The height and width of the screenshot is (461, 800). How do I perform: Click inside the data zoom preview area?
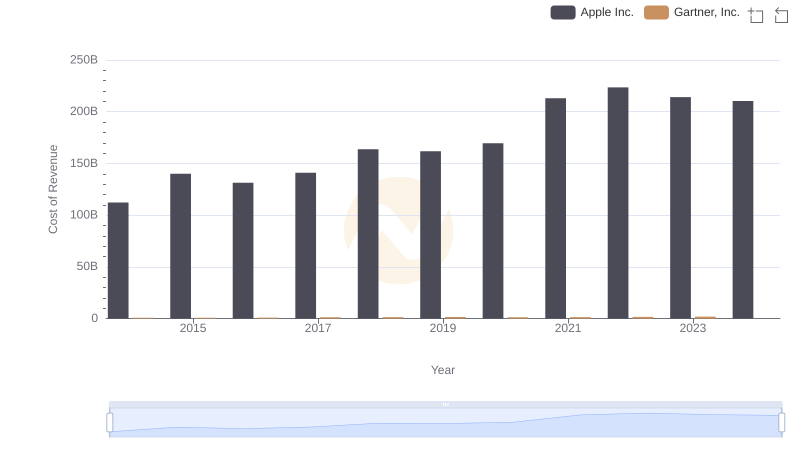445,423
